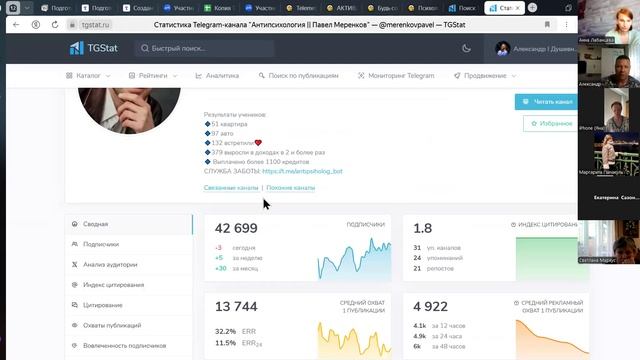Select Индекс цитирования in sidebar

coord(129,285)
